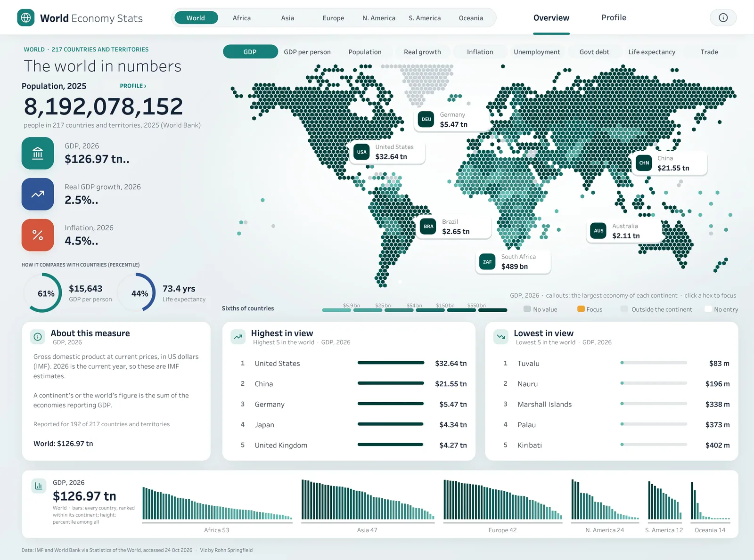754x560 pixels.
Task: Open the Overview tab
Action: tap(551, 17)
